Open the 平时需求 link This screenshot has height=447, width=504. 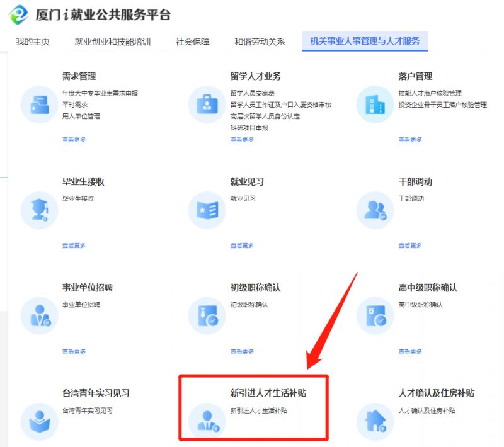(x=75, y=105)
